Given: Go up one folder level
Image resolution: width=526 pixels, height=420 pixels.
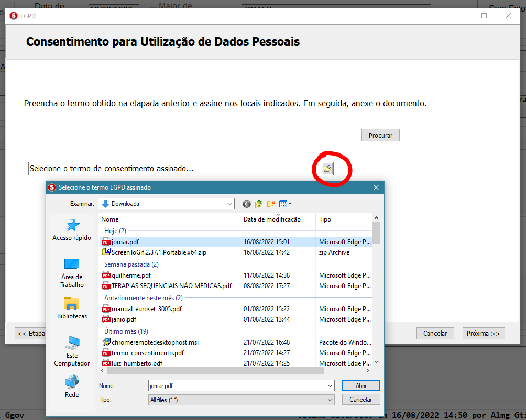Looking at the screenshot, I should pos(259,204).
